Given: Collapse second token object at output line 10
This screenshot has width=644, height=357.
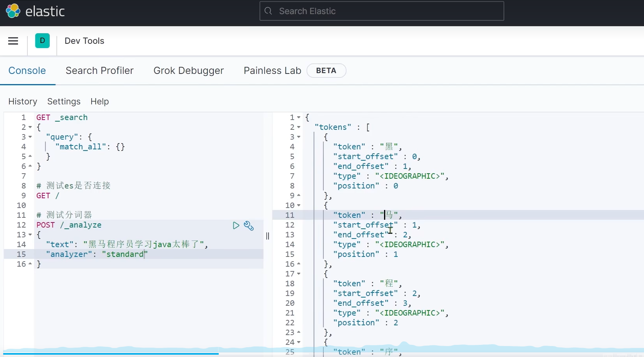Looking at the screenshot, I should pos(299,206).
